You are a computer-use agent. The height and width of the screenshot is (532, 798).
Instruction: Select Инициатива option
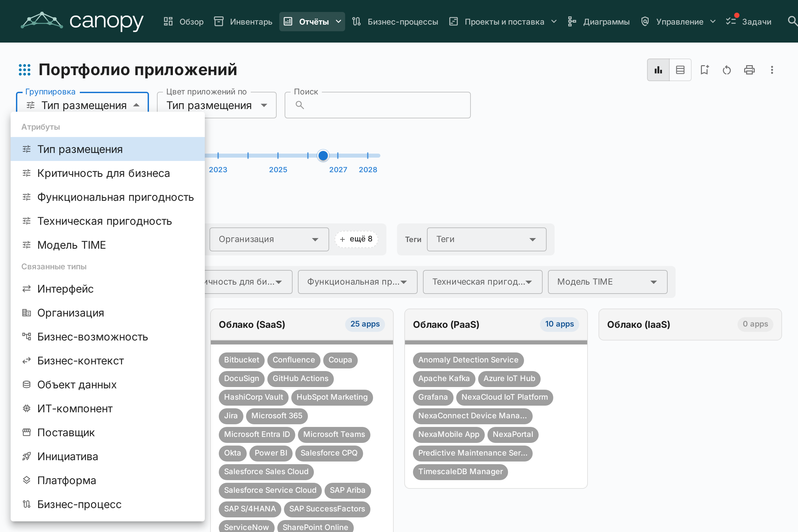pyautogui.click(x=107, y=456)
